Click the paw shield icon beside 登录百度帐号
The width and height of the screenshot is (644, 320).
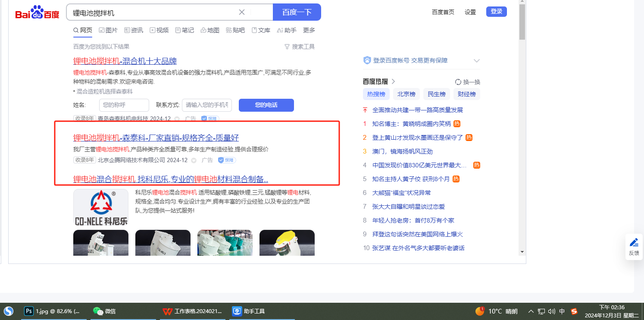[367, 60]
